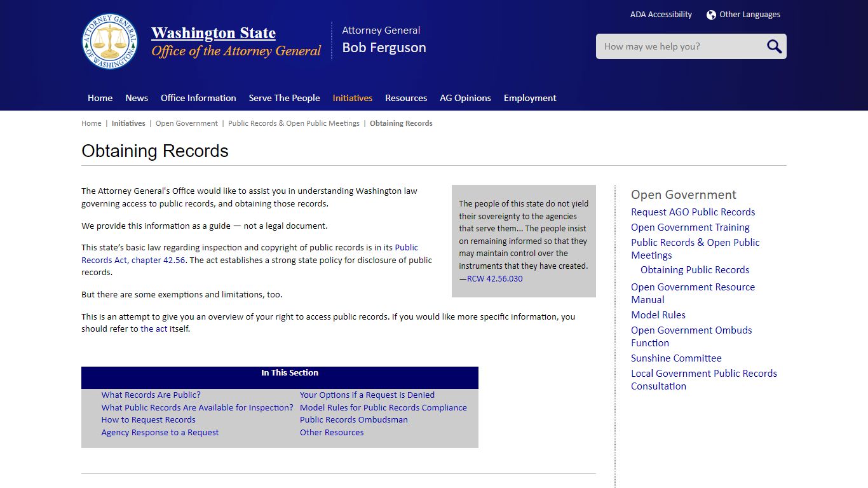This screenshot has height=488, width=868.
Task: Click the RCW 42.56.030 citation link
Action: pyautogui.click(x=494, y=278)
